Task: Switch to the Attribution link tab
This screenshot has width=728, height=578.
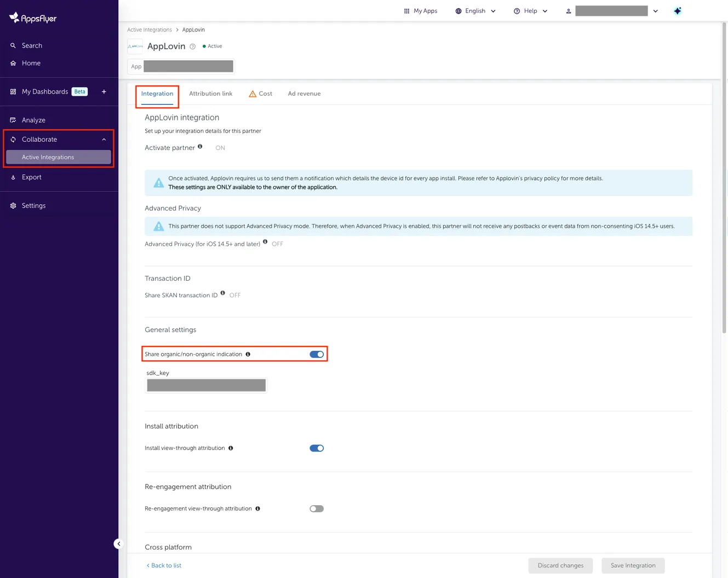Action: click(x=210, y=94)
